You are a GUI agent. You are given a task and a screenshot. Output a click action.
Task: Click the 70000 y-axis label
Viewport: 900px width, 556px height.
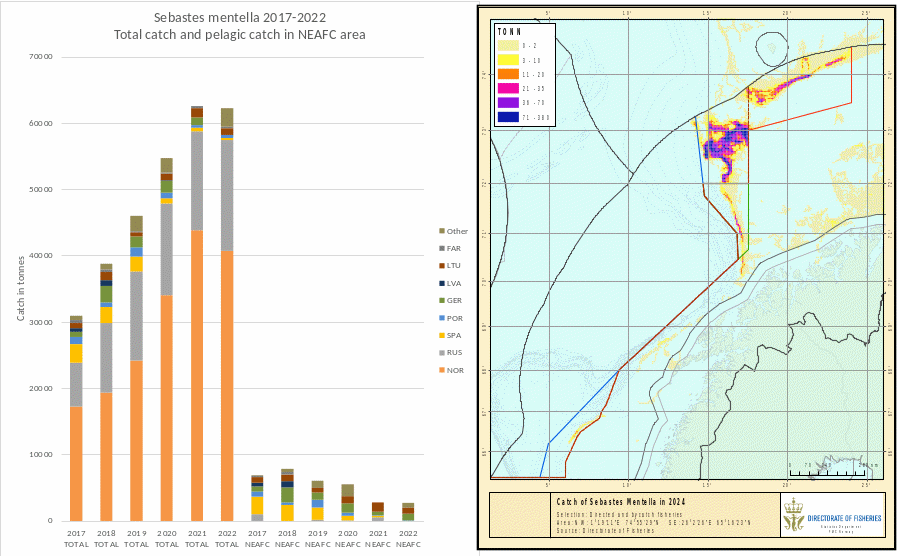tap(41, 57)
